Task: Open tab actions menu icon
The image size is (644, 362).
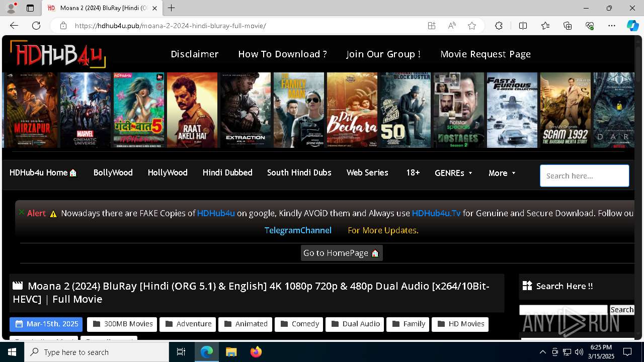Action: (30, 8)
